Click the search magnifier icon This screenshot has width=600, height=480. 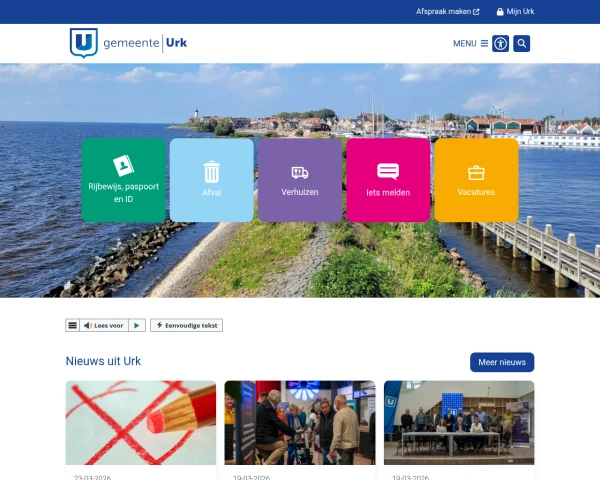[x=521, y=43]
